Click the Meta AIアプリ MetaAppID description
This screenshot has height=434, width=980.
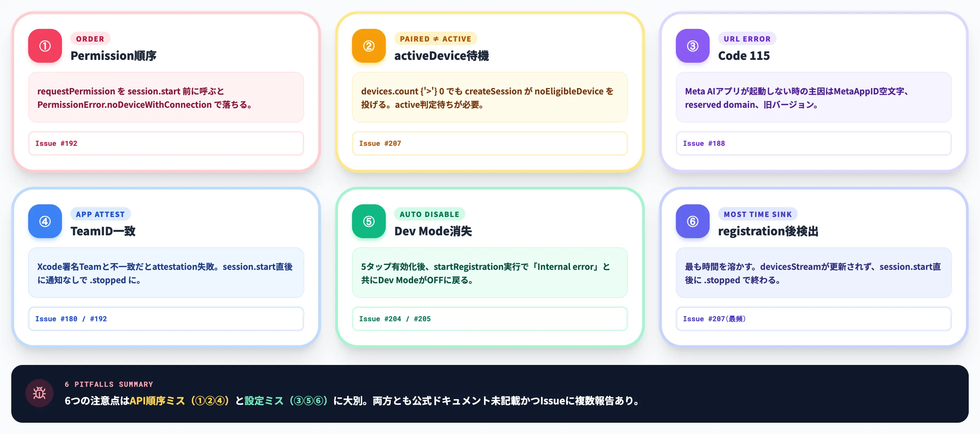coord(813,98)
